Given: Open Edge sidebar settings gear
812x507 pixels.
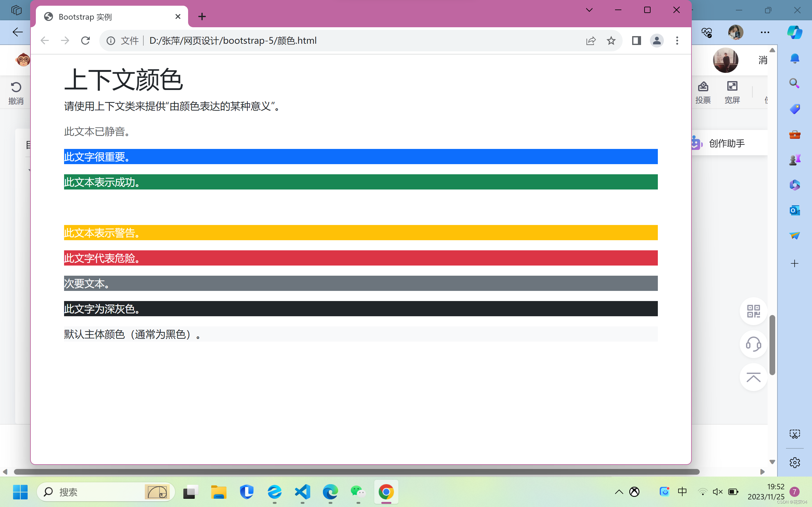Looking at the screenshot, I should click(795, 463).
